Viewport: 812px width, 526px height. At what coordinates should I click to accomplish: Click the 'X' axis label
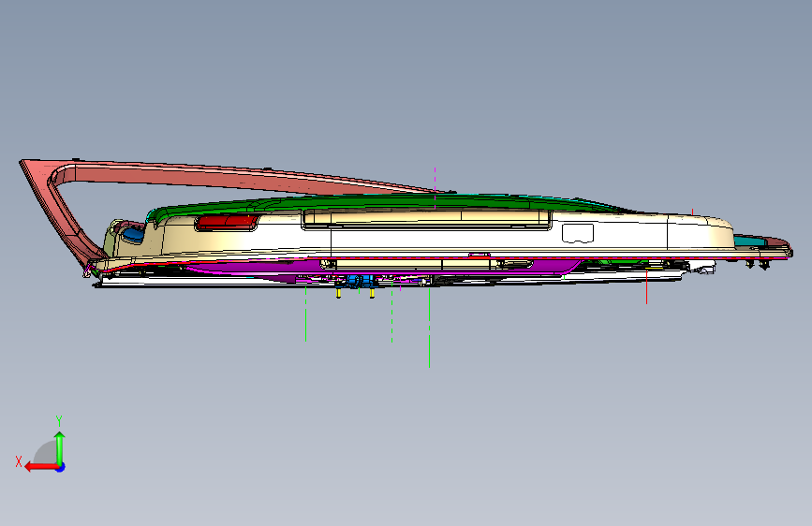tap(19, 461)
